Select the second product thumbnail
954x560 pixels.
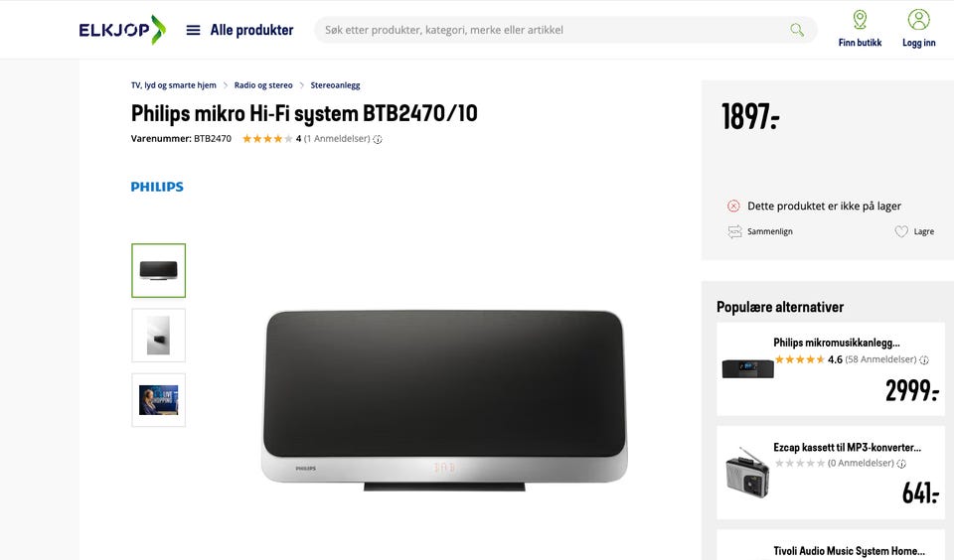click(x=159, y=335)
